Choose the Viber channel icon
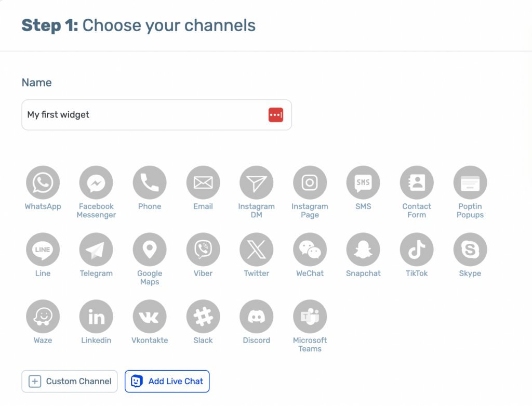The image size is (532, 406). (x=203, y=250)
